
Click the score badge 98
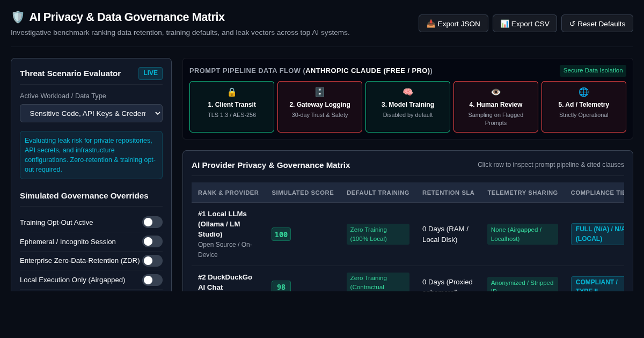(281, 286)
